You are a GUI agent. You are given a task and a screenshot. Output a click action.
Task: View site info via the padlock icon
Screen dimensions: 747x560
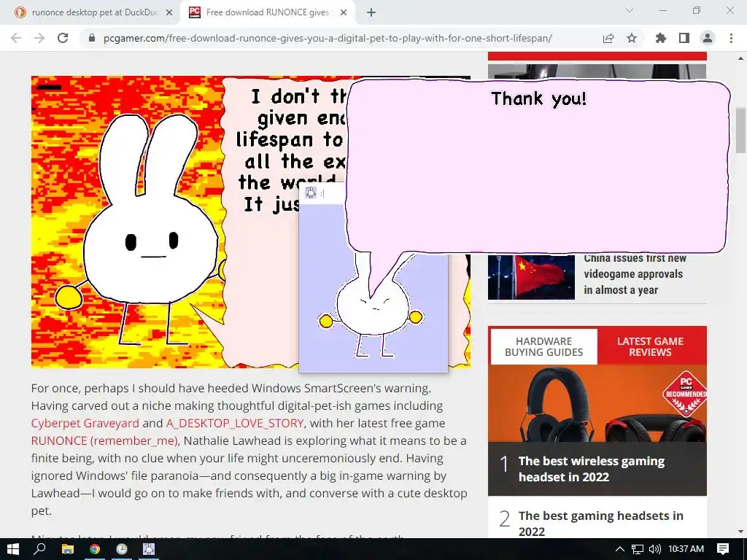[92, 38]
